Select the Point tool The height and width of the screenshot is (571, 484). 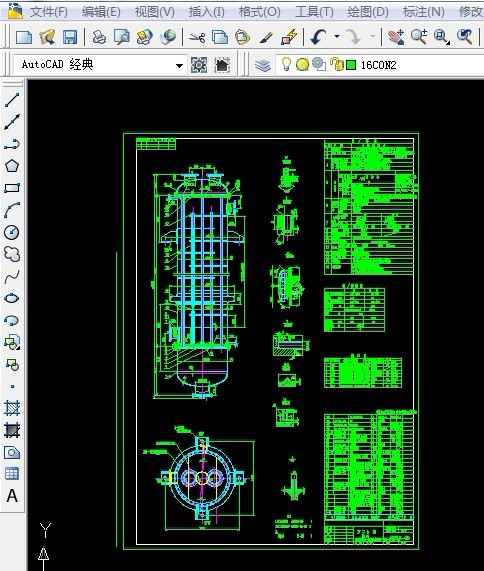(12, 386)
